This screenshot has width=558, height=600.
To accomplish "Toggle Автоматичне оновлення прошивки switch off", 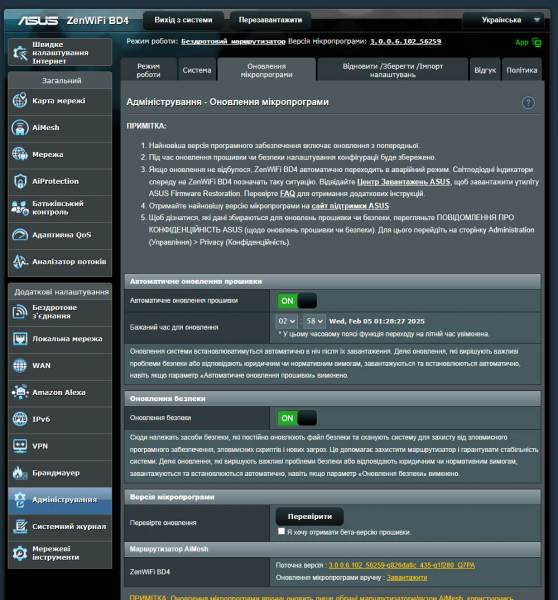I will point(297,301).
